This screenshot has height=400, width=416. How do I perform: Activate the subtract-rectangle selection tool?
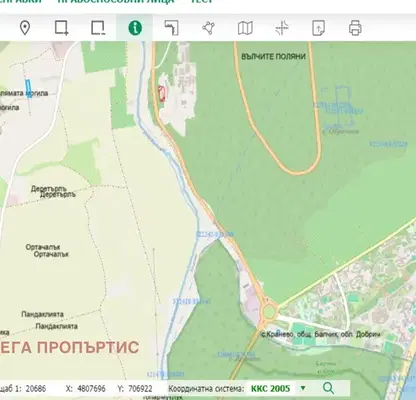coord(98,28)
